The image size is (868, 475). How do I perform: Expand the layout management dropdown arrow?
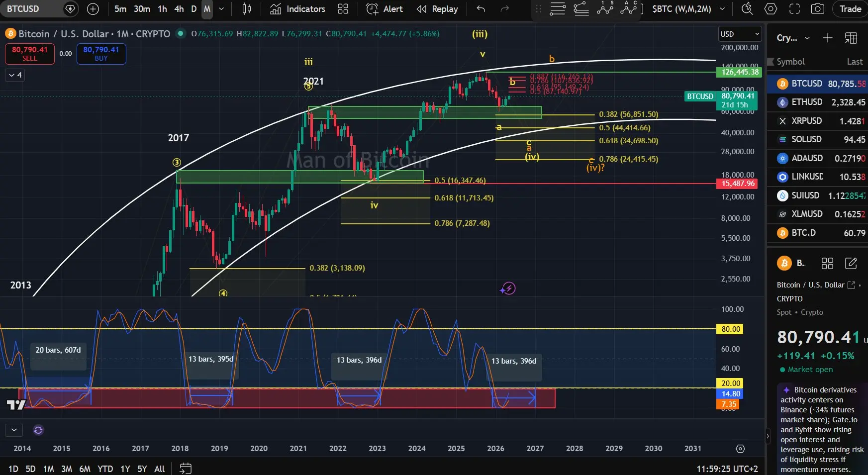[x=722, y=9]
